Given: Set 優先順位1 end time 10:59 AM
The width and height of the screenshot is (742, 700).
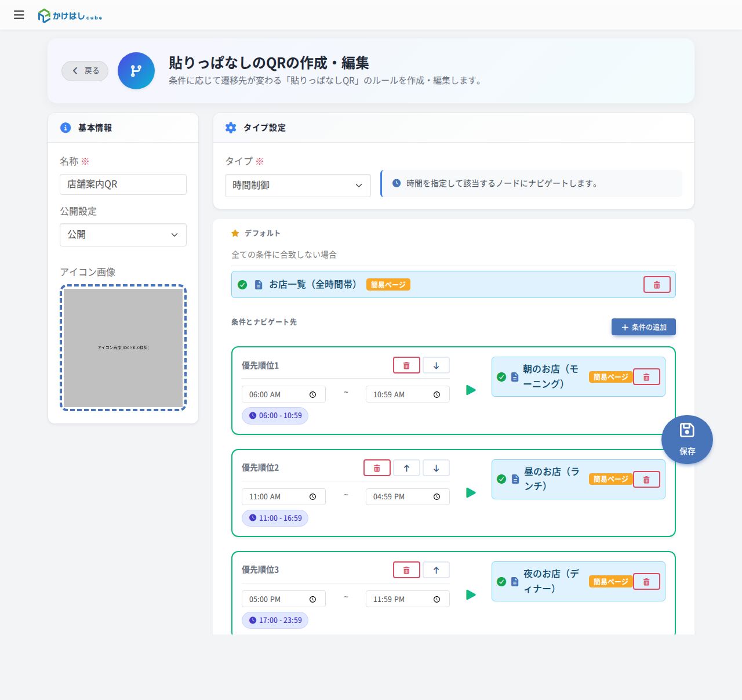Looking at the screenshot, I should pyautogui.click(x=408, y=394).
